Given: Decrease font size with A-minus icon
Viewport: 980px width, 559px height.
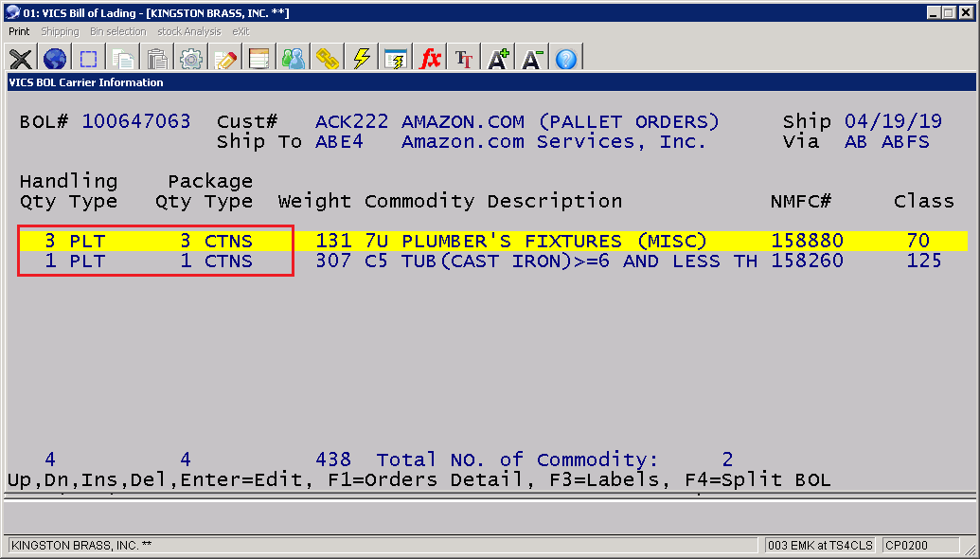Looking at the screenshot, I should tap(532, 59).
